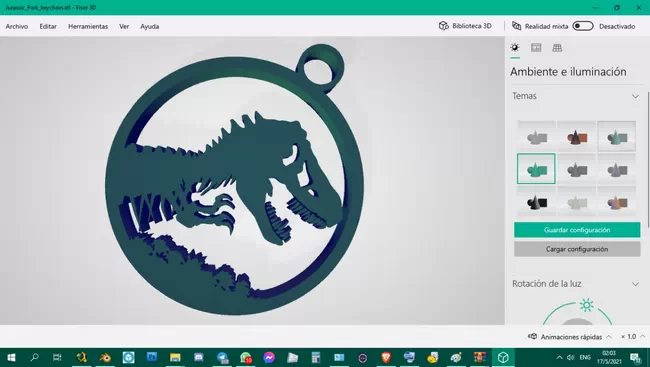Open taskbar search magnifier
The width and height of the screenshot is (650, 367).
click(34, 357)
